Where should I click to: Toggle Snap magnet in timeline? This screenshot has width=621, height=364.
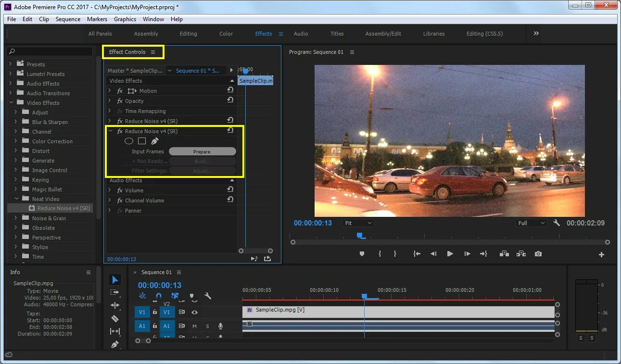point(159,296)
